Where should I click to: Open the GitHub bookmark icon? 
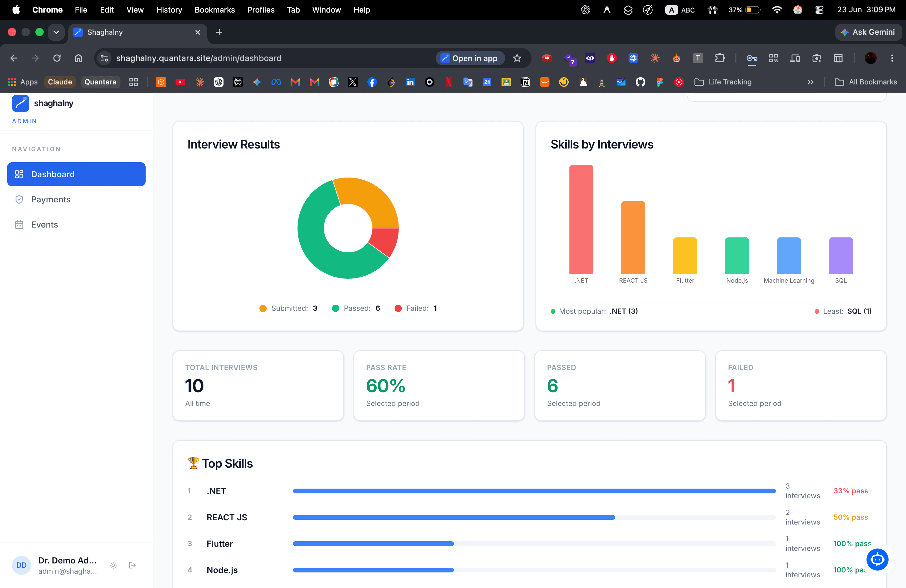pos(640,82)
